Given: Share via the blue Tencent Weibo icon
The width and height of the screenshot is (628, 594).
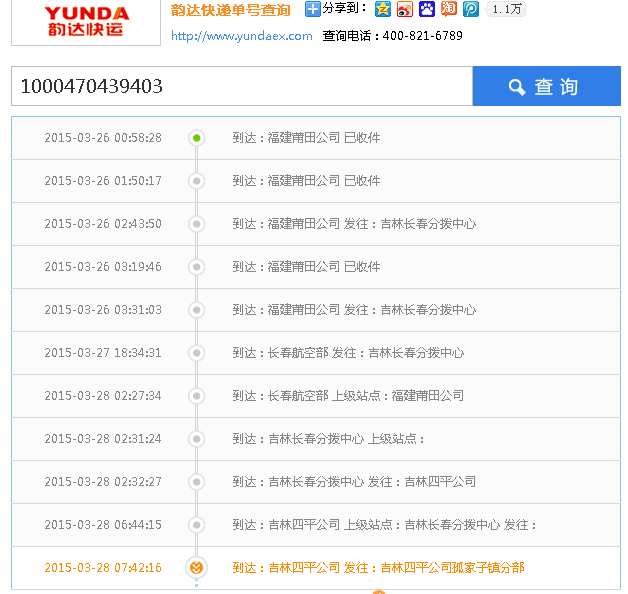Looking at the screenshot, I should pos(470,9).
